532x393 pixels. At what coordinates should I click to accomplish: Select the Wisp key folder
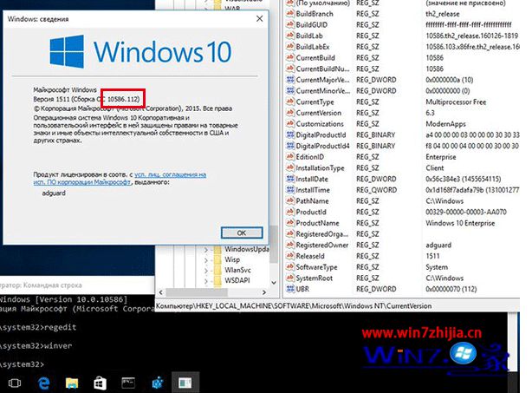coord(217,260)
